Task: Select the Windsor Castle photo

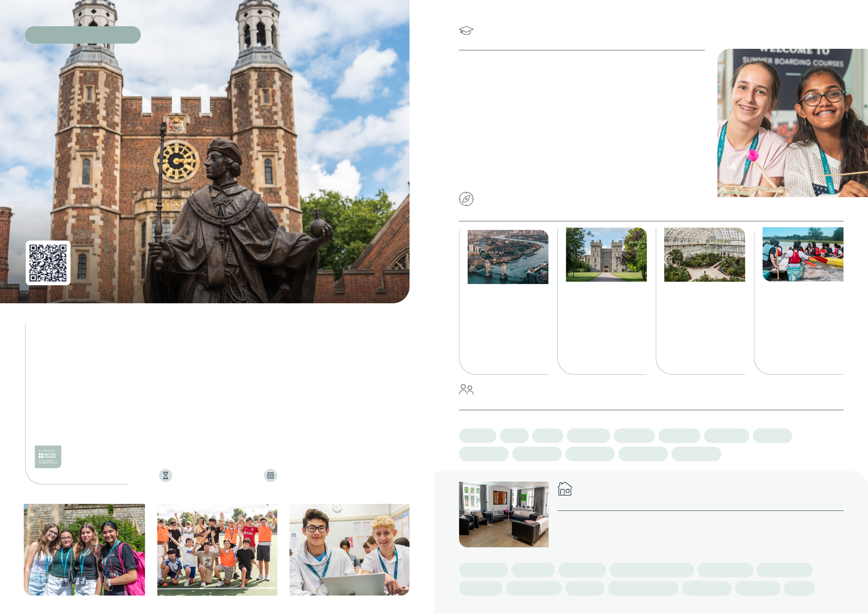Action: (606, 254)
